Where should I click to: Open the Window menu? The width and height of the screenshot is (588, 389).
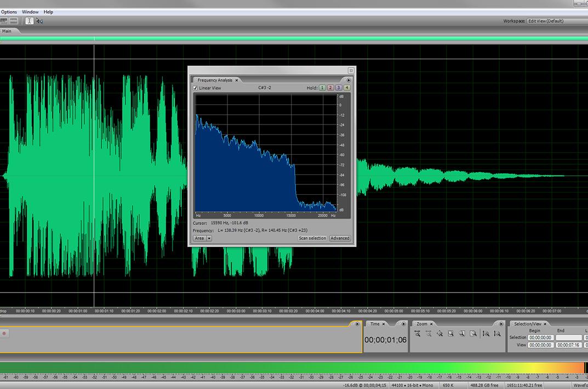point(30,12)
